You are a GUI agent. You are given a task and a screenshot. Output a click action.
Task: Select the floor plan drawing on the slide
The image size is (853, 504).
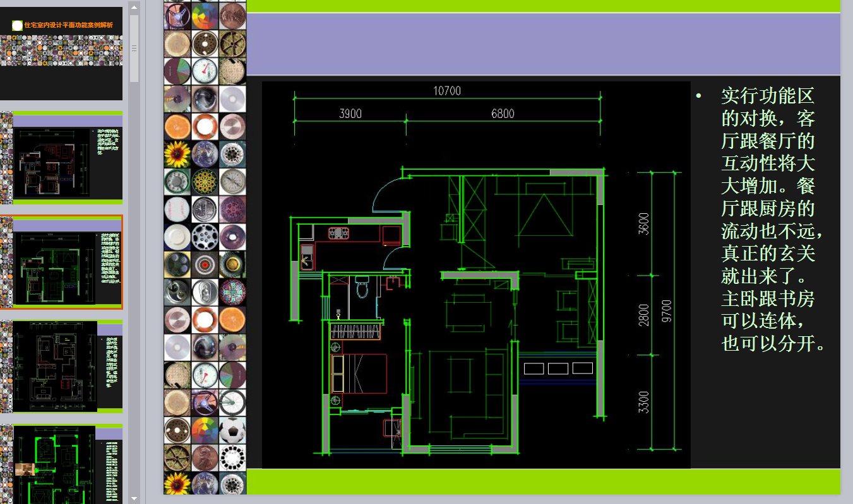(476, 275)
